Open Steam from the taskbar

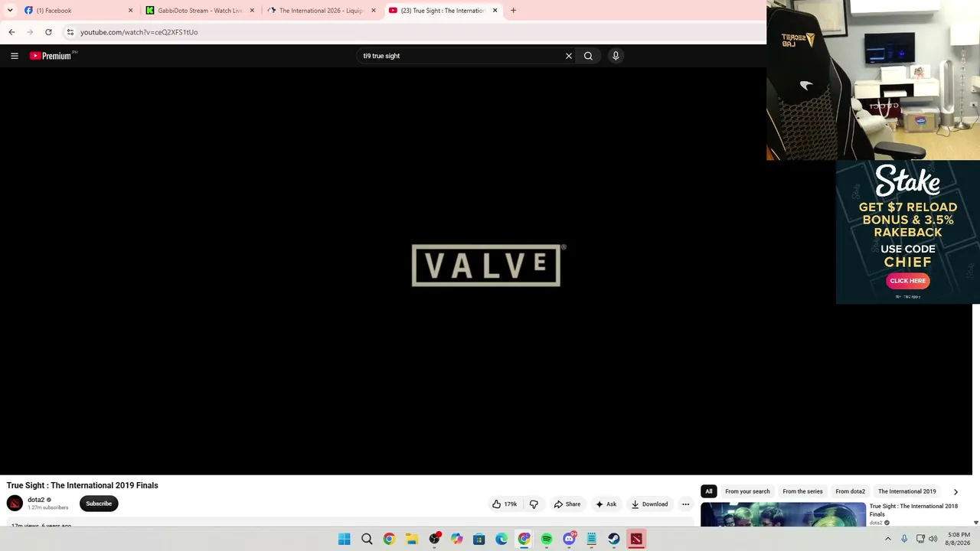pos(613,539)
